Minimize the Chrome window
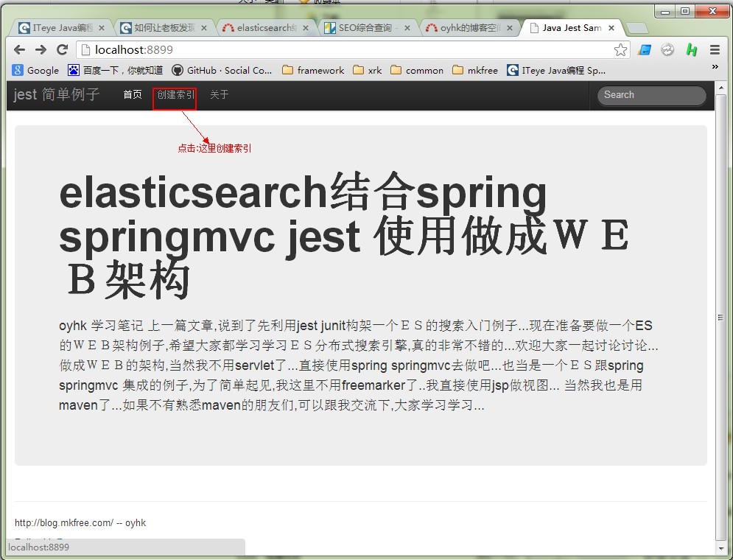733x560 pixels. pos(666,11)
